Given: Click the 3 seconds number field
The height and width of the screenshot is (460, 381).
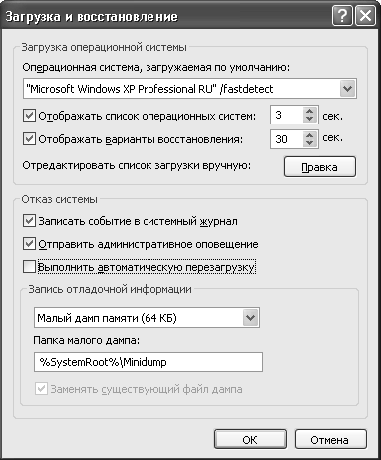Looking at the screenshot, I should pyautogui.click(x=287, y=115).
